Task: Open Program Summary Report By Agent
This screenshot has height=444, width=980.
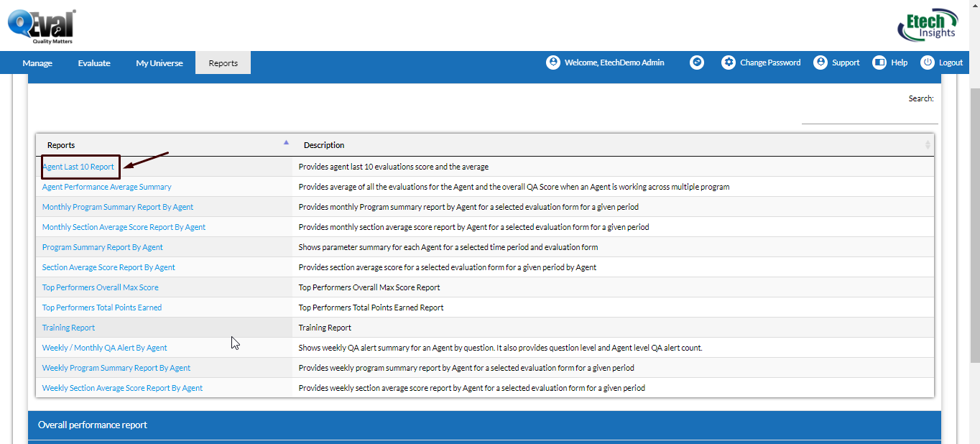Action: pyautogui.click(x=103, y=247)
